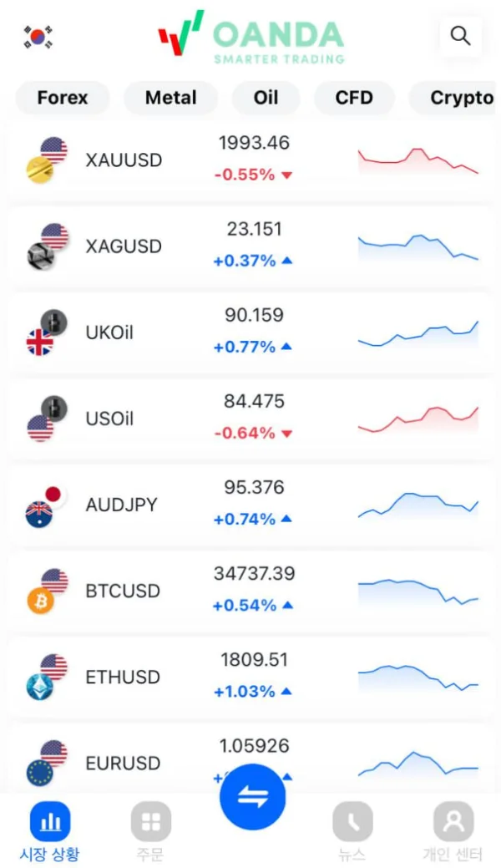Click the OANDA Smarter Trading logo
The image size is (501, 868).
tap(251, 37)
